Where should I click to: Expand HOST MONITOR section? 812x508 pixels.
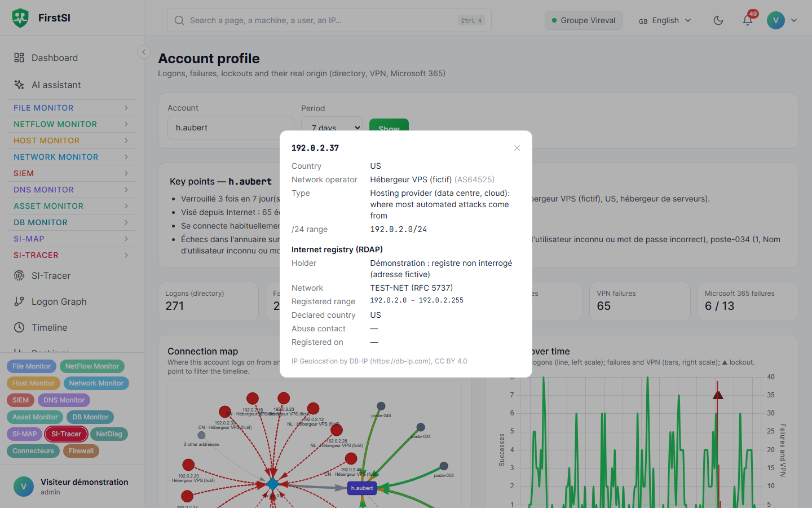point(72,141)
